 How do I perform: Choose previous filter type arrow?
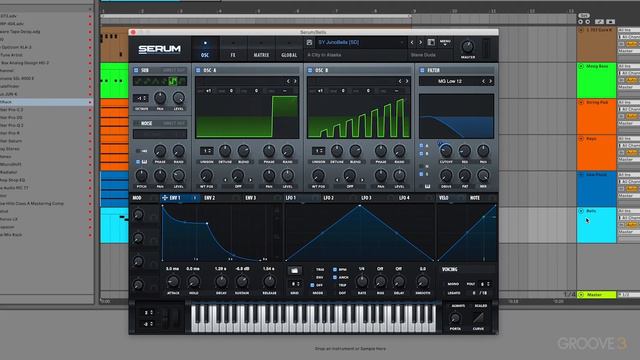point(484,81)
